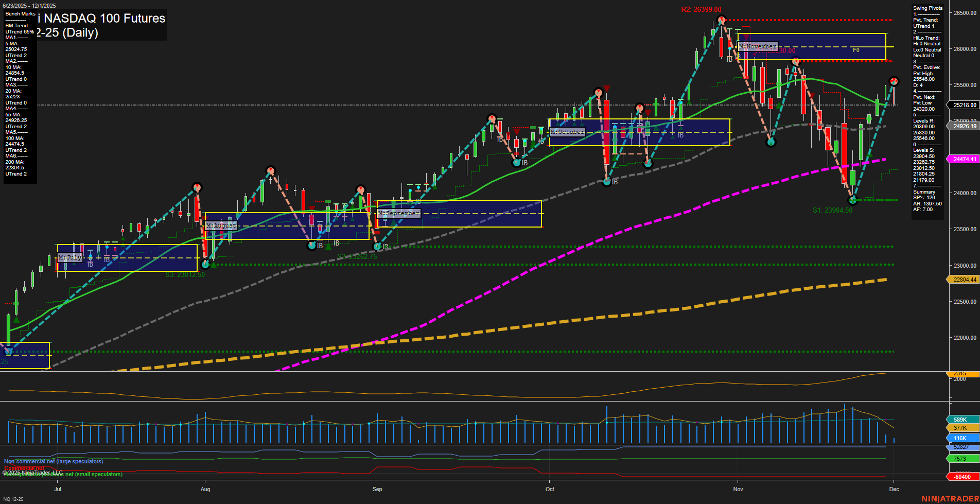Toggle the Swing Pivots summary panel on the right
The height and width of the screenshot is (504, 980).
[x=928, y=8]
